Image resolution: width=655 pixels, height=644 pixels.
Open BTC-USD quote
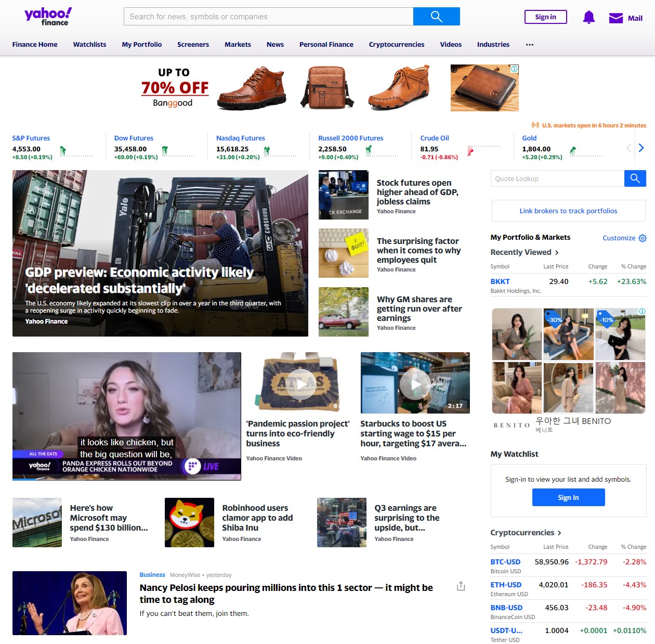point(505,562)
